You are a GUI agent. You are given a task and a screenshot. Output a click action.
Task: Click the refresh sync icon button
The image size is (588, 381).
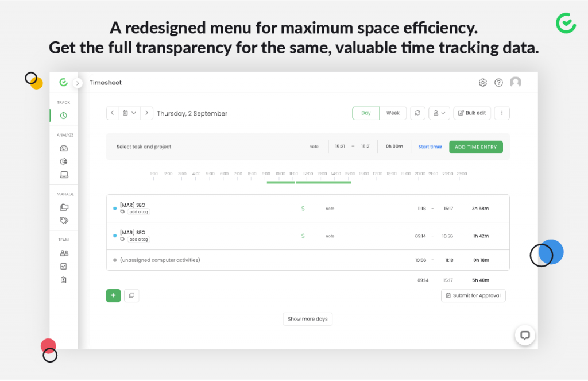(x=417, y=113)
